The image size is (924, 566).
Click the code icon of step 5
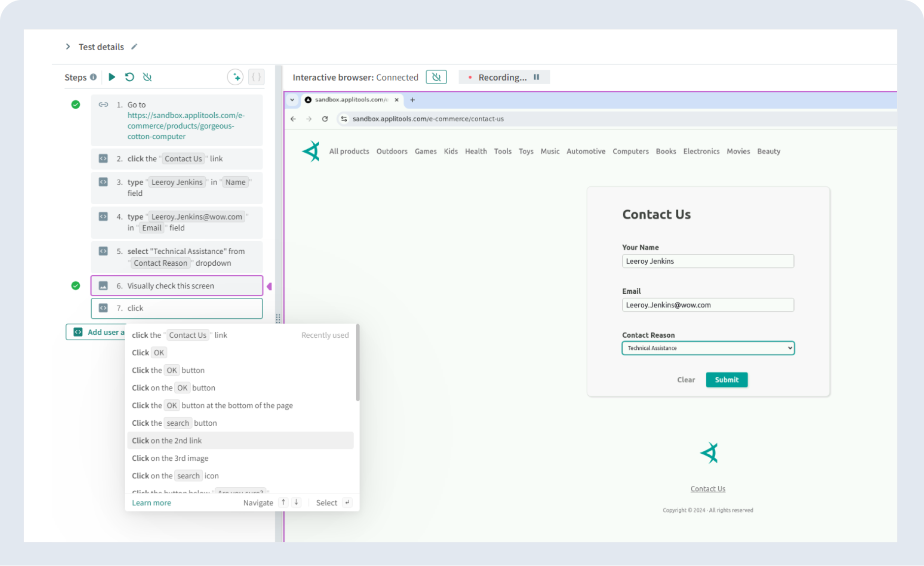click(x=103, y=251)
